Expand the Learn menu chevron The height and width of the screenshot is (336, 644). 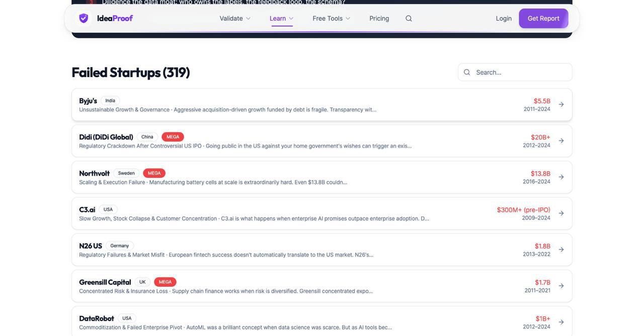[291, 18]
